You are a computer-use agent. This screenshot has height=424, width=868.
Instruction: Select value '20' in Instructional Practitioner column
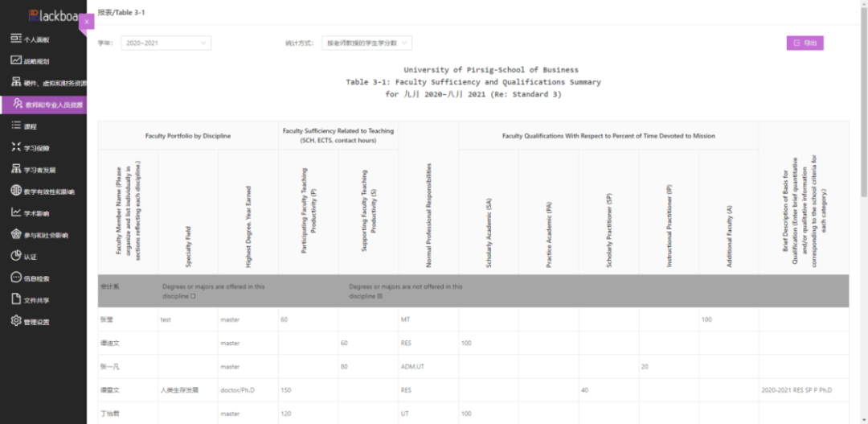[645, 366]
